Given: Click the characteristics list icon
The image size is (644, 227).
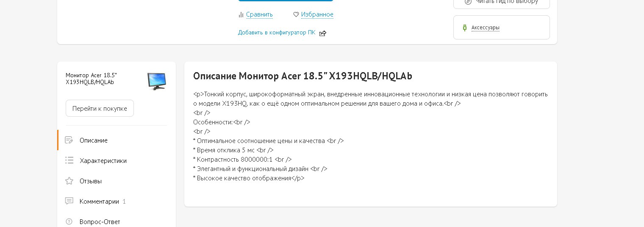Looking at the screenshot, I should (69, 160).
